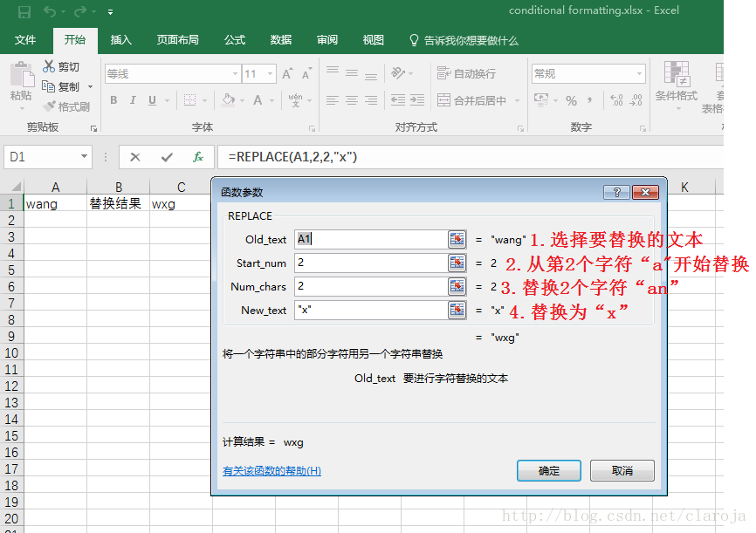Click the percent style icon
756x533 pixels.
[571, 100]
